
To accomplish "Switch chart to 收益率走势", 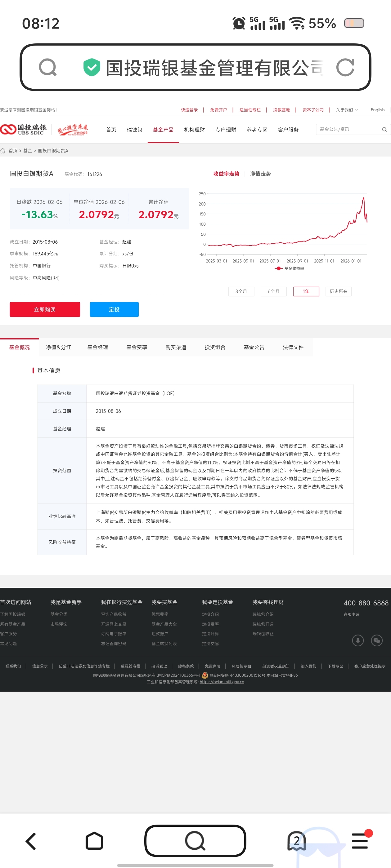I will tap(226, 174).
